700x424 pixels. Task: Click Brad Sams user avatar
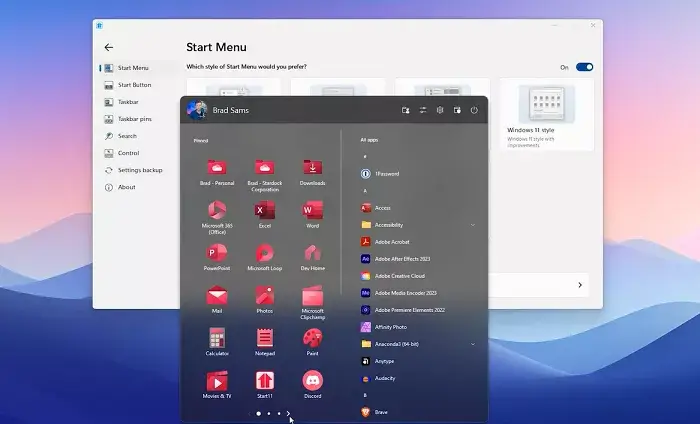pyautogui.click(x=197, y=110)
